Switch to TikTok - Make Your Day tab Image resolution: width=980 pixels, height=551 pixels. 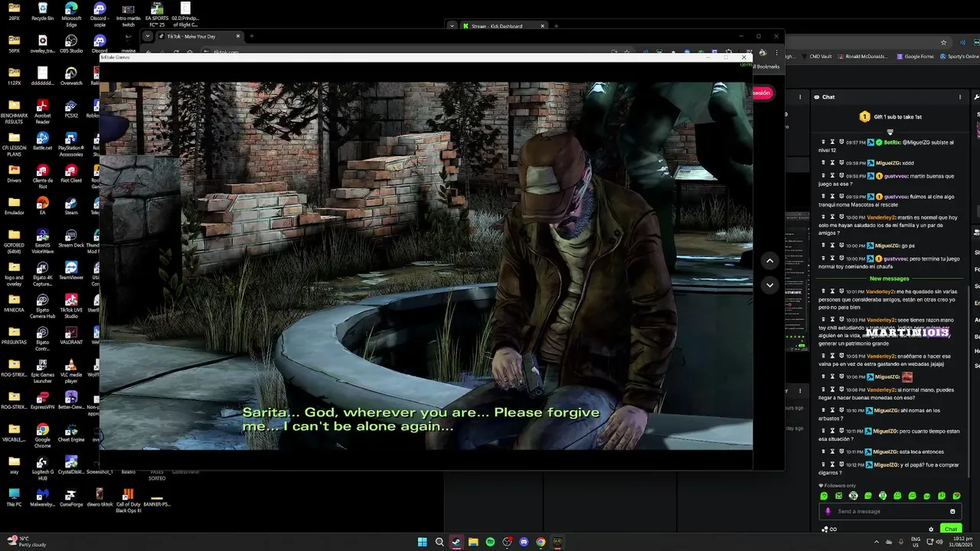201,36
